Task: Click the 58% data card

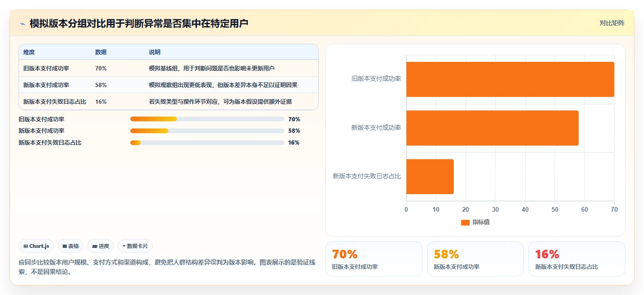Action: coord(476,259)
